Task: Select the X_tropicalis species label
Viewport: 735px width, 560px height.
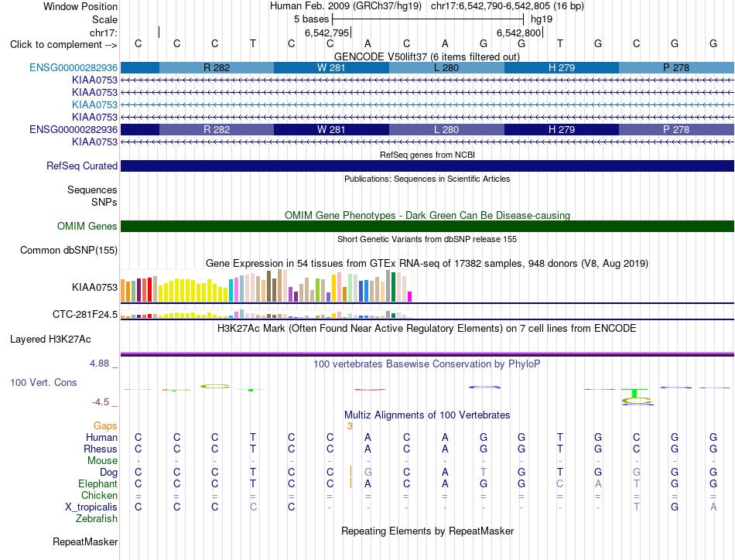Action: (91, 507)
